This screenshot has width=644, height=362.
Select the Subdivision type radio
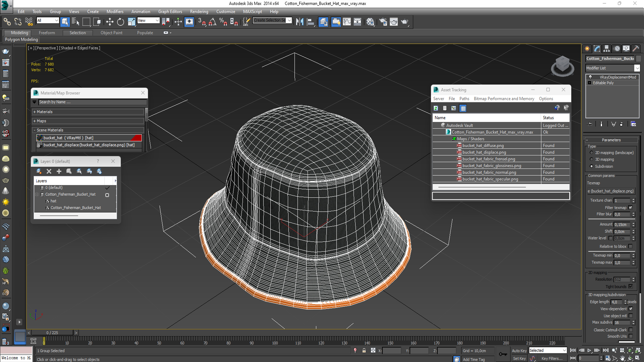(591, 166)
